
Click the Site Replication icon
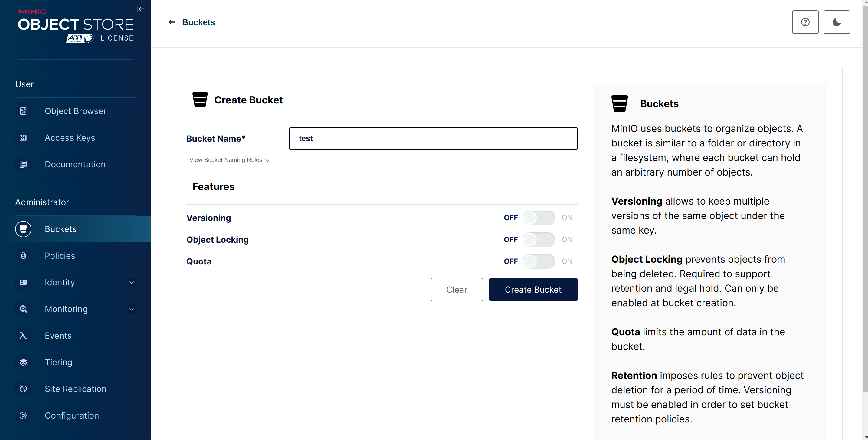click(23, 389)
